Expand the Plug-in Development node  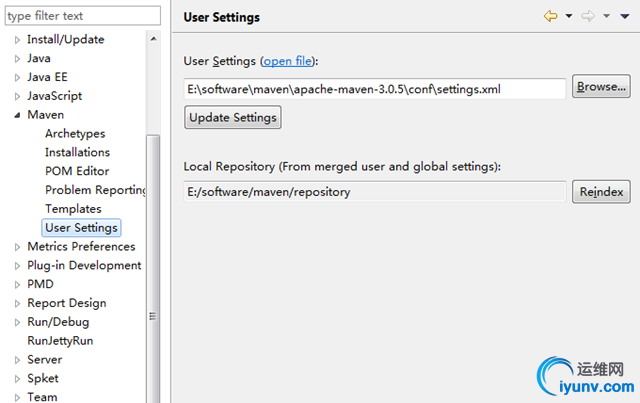[17, 266]
